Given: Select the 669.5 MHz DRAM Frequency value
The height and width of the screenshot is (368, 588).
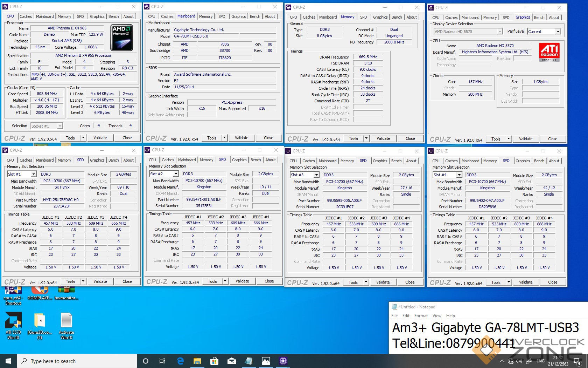Looking at the screenshot, I should 367,57.
